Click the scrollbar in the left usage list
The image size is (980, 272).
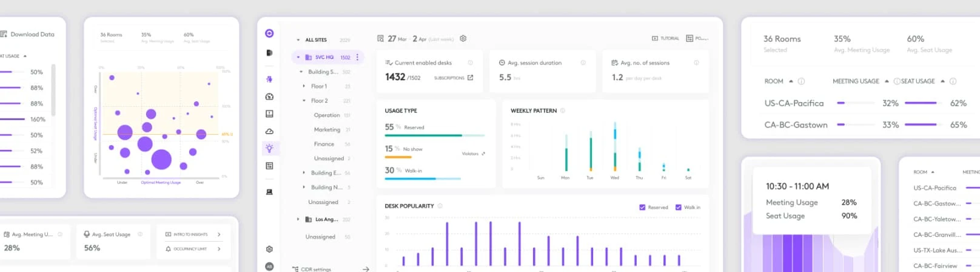pos(53,90)
